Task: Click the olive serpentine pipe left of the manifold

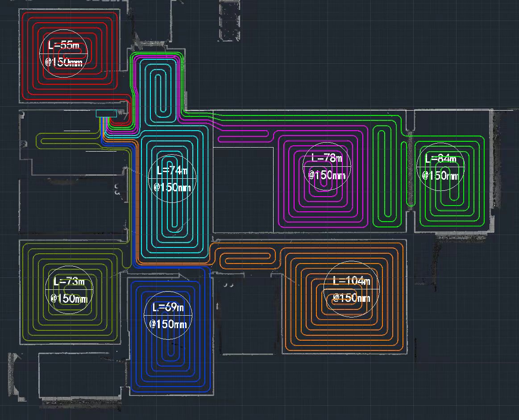Action: click(x=67, y=140)
